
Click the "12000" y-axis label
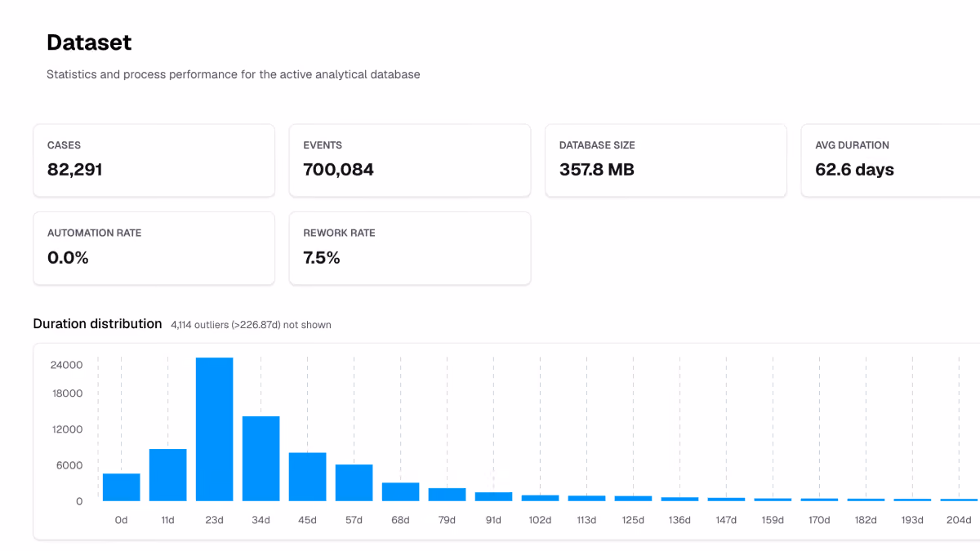67,429
